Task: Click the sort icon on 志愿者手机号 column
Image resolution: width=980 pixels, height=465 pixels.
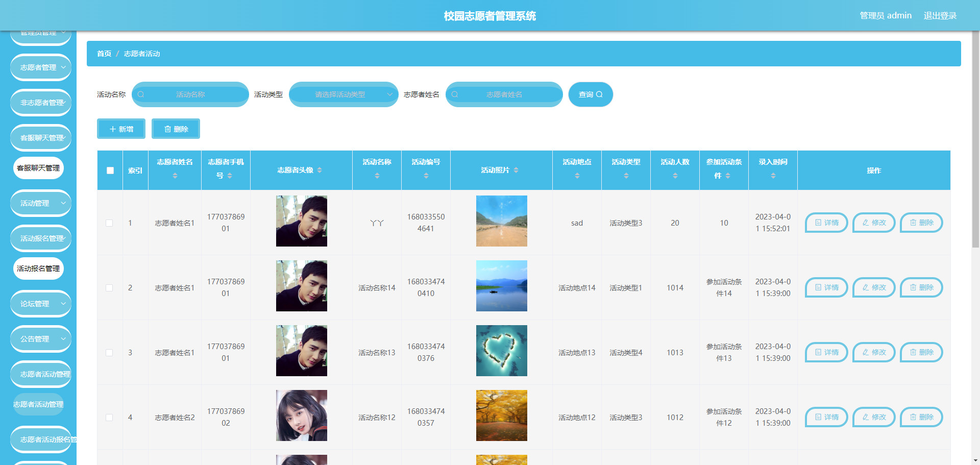Action: [x=230, y=176]
